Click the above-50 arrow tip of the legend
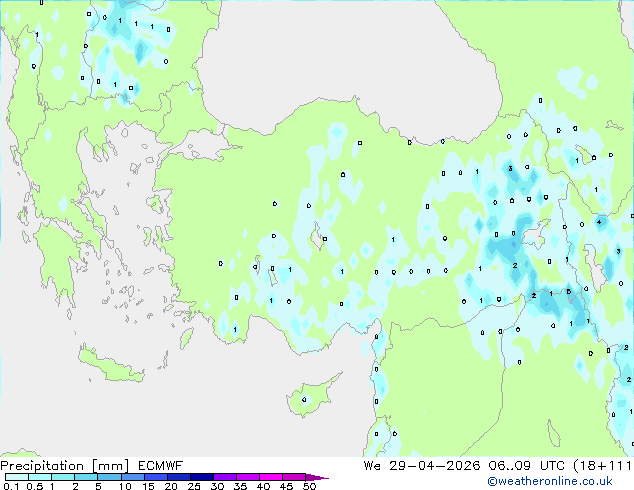Image resolution: width=634 pixels, height=490 pixels. (x=317, y=477)
